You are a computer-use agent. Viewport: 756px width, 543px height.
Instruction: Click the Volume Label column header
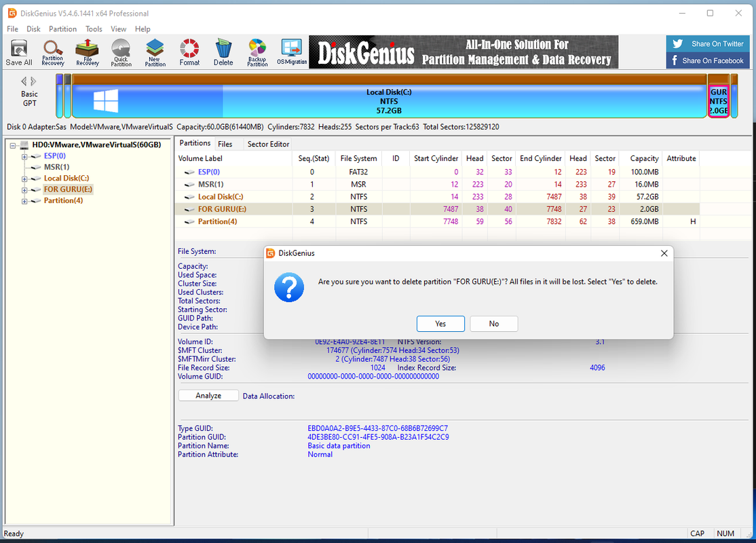[x=234, y=158]
